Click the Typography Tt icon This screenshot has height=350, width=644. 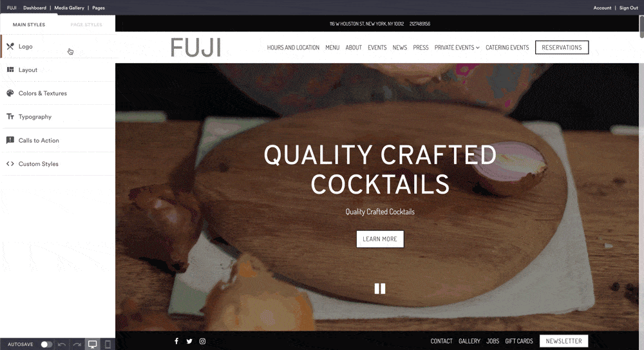10,116
